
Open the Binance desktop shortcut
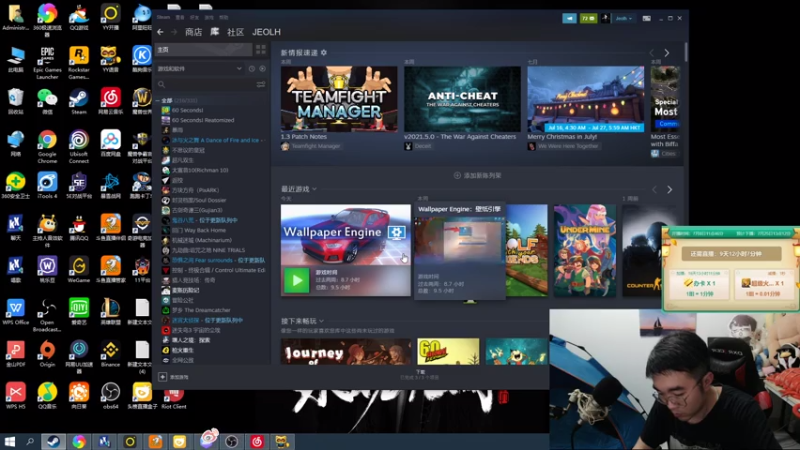click(110, 354)
